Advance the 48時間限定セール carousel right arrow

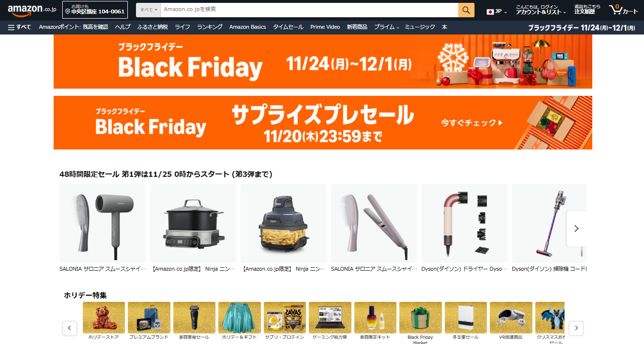click(x=576, y=229)
